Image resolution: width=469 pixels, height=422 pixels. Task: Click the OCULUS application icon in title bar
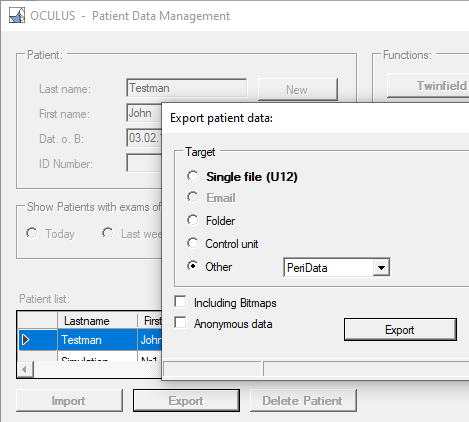coord(17,16)
